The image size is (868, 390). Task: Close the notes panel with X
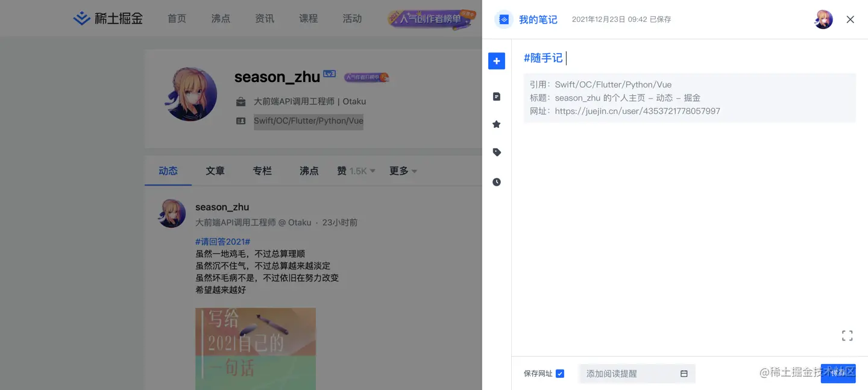[x=851, y=19]
